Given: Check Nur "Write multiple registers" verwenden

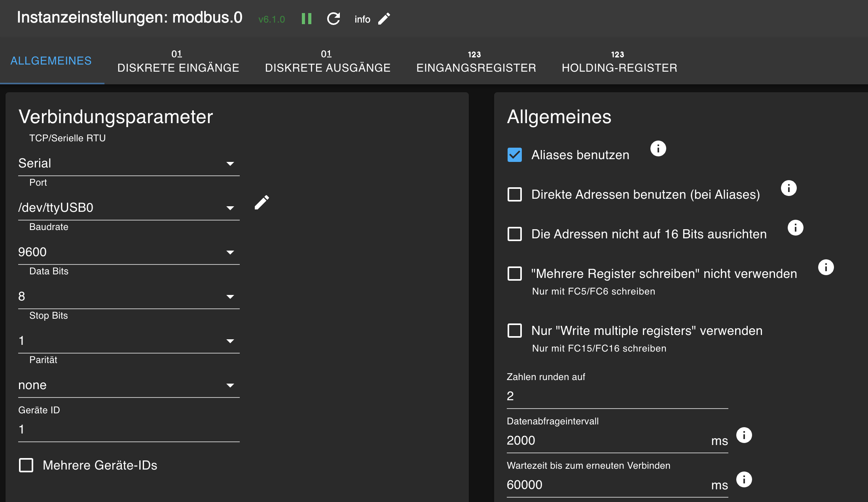Looking at the screenshot, I should click(x=515, y=331).
